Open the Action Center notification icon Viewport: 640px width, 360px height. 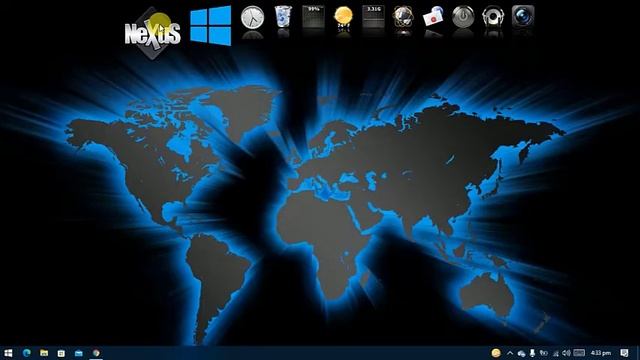(x=624, y=353)
